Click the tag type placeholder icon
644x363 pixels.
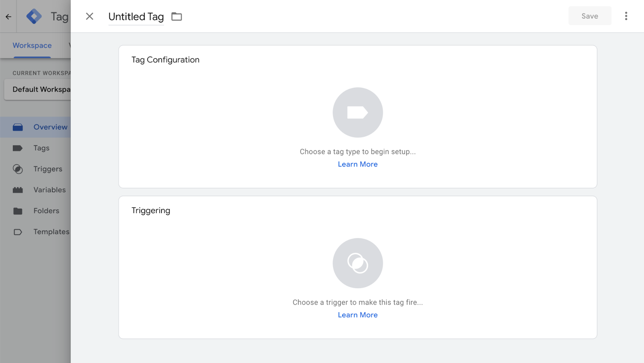pyautogui.click(x=357, y=113)
